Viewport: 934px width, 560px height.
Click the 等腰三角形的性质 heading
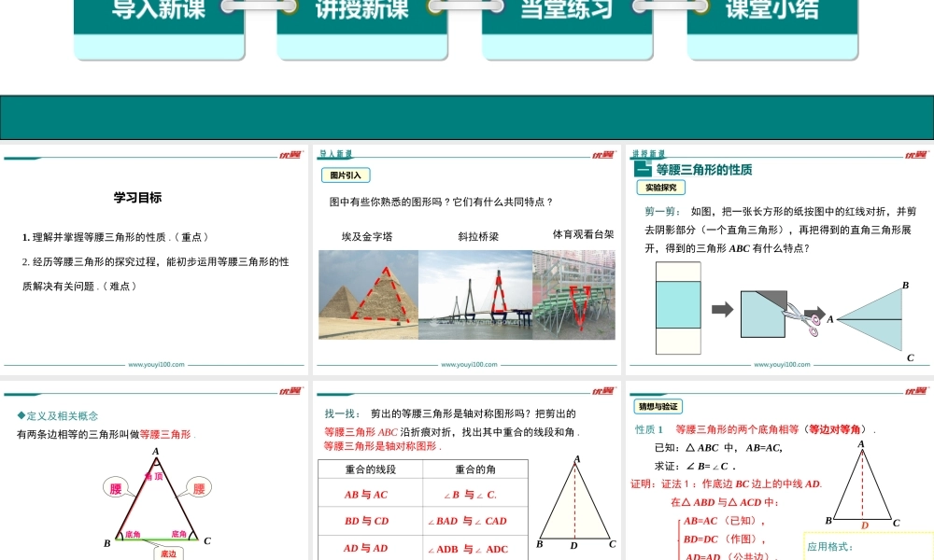pos(704,170)
